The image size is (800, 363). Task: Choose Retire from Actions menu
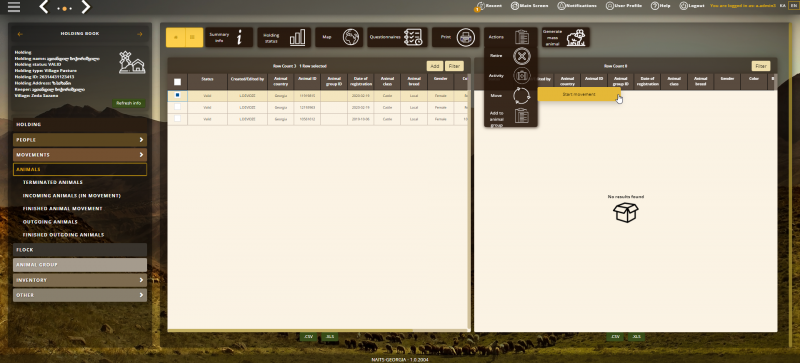pyautogui.click(x=511, y=56)
